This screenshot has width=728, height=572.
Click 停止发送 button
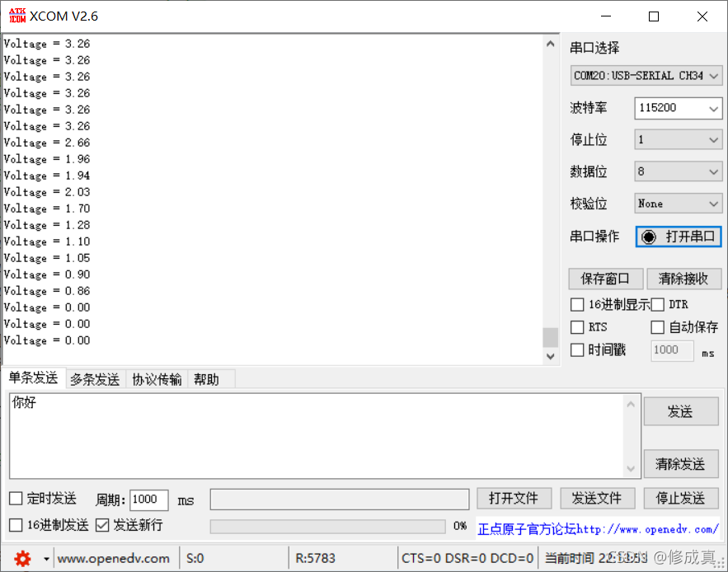tap(681, 499)
